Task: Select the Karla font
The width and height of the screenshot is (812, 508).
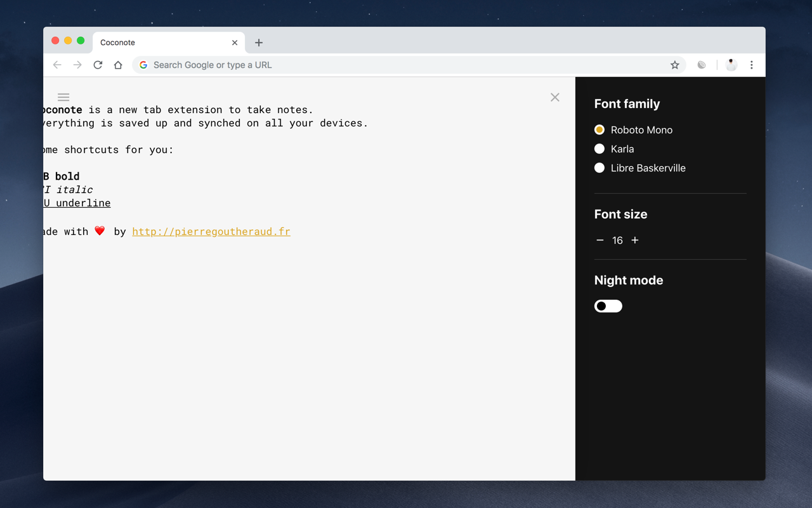Action: tap(599, 149)
